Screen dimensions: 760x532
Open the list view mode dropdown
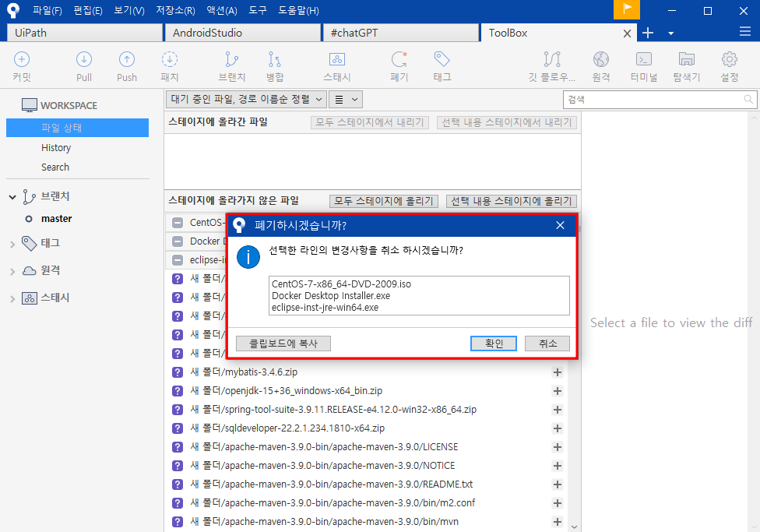(346, 100)
